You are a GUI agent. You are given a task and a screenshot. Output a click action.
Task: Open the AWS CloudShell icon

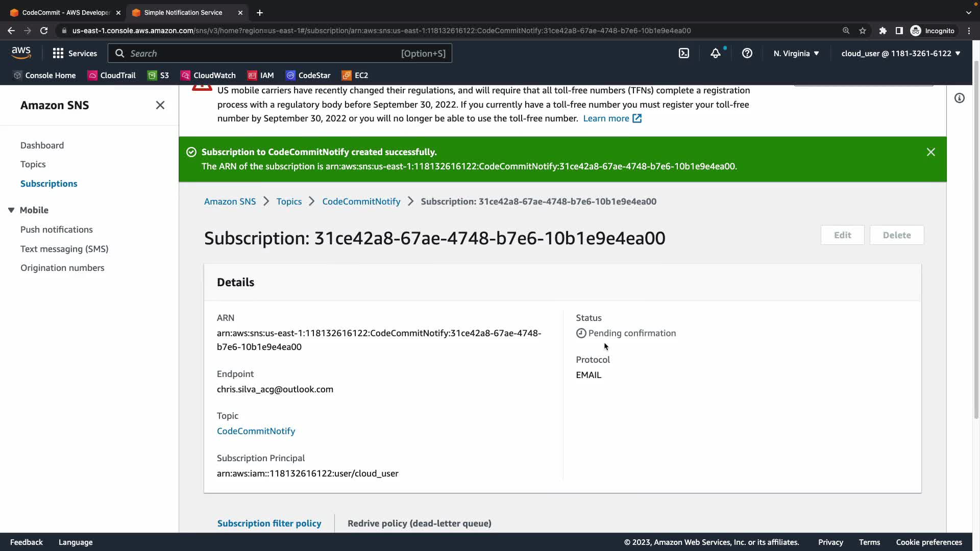click(x=684, y=53)
